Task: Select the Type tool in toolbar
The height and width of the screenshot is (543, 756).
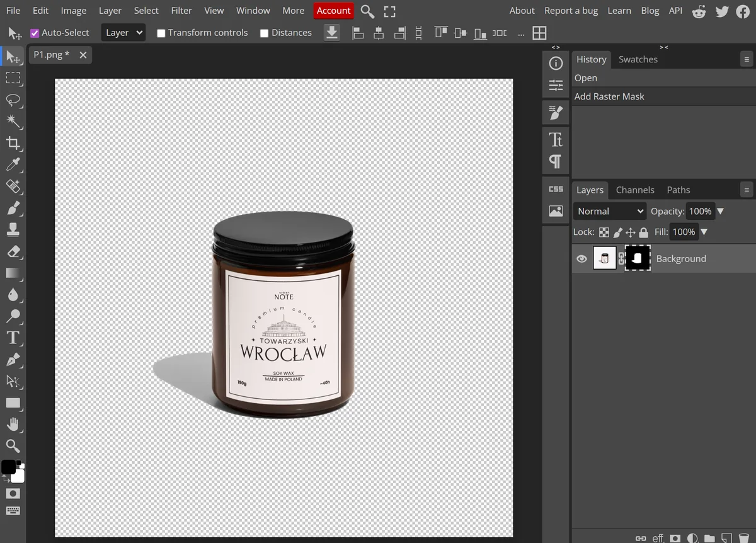Action: click(13, 338)
